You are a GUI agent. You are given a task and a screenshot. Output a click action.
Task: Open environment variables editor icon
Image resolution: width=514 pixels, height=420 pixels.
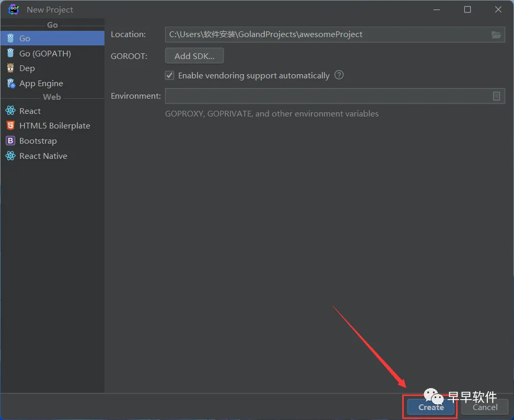(x=496, y=96)
